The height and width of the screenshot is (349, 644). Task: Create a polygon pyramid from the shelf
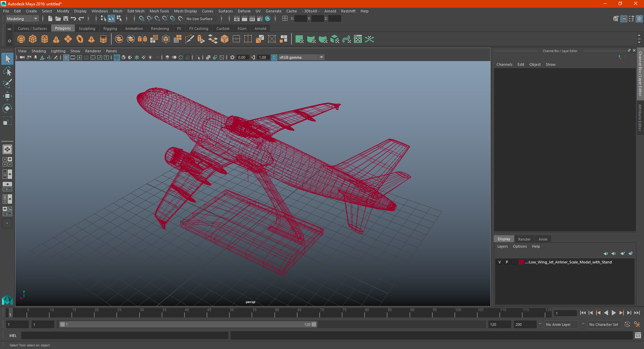(x=92, y=39)
